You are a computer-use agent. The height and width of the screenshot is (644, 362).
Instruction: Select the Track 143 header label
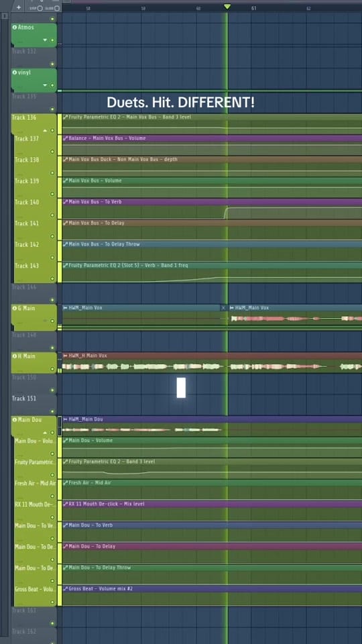click(27, 266)
